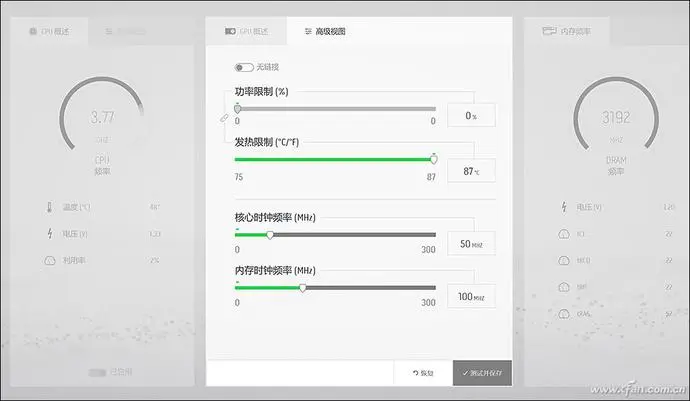The width and height of the screenshot is (690, 401).
Task: Click the 300 maximum label under 内存时钟频率
Action: pyautogui.click(x=428, y=302)
